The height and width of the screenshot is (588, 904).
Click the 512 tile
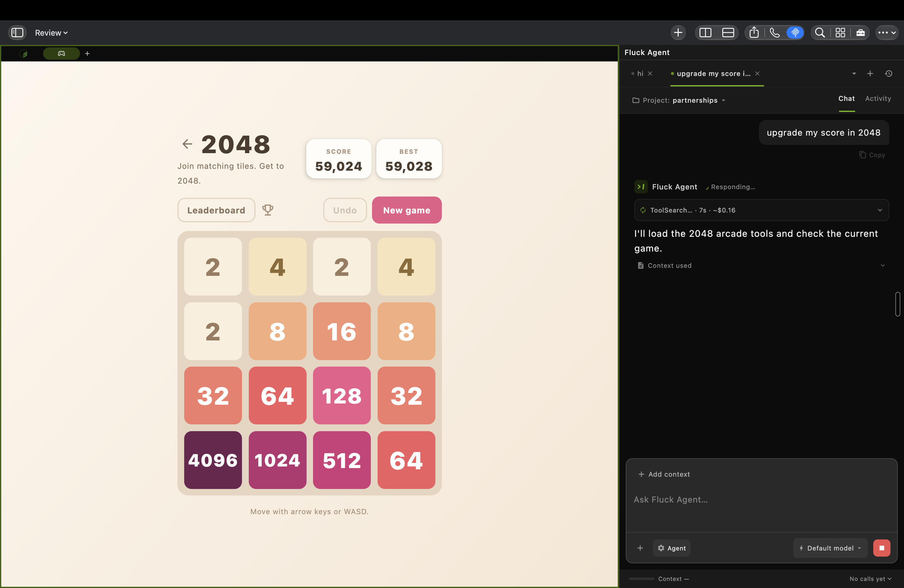pyautogui.click(x=342, y=460)
